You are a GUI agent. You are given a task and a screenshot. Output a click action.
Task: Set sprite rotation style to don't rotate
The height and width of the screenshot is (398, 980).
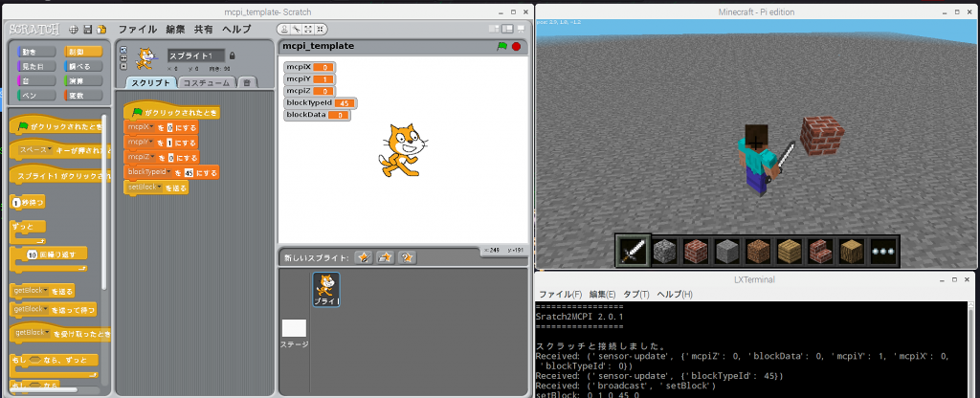123,66
